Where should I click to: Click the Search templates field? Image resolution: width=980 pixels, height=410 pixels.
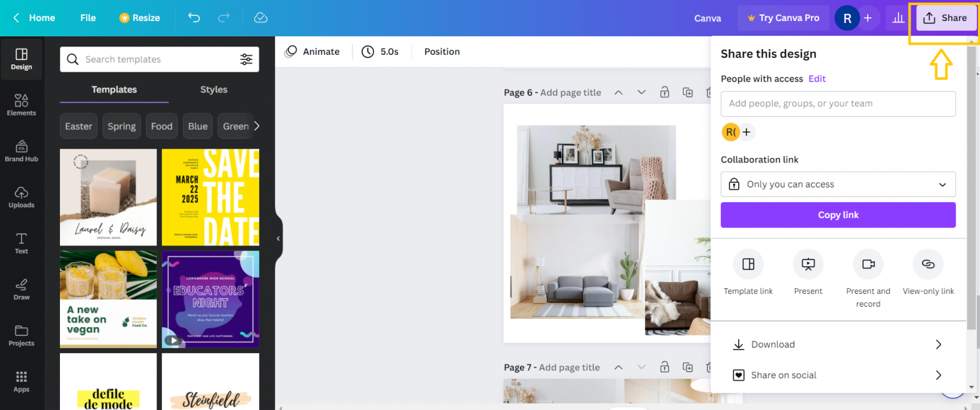pyautogui.click(x=160, y=59)
